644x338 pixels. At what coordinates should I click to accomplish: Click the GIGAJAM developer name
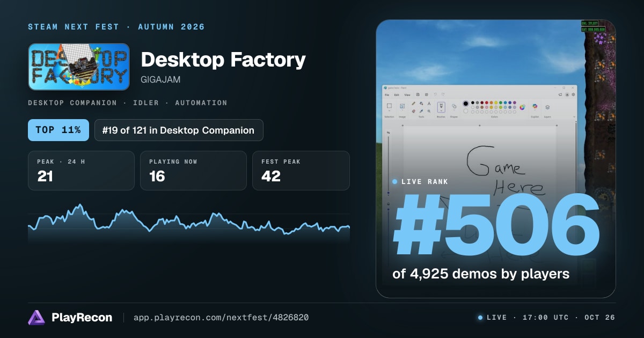[x=161, y=79]
